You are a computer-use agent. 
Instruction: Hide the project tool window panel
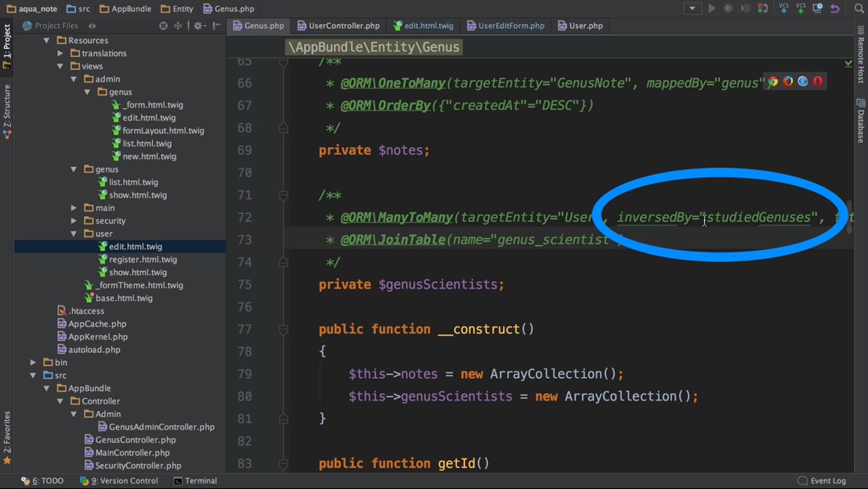(x=216, y=26)
